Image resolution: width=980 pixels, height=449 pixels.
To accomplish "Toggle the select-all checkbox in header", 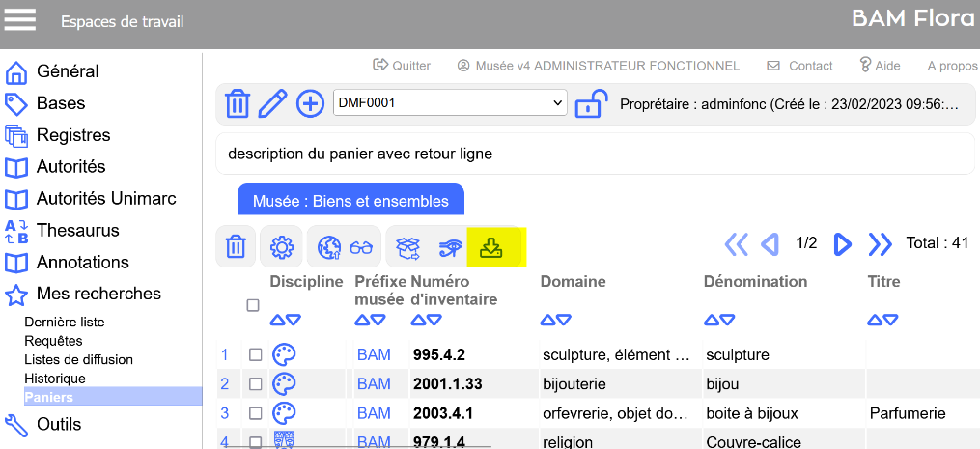I will coord(253,305).
